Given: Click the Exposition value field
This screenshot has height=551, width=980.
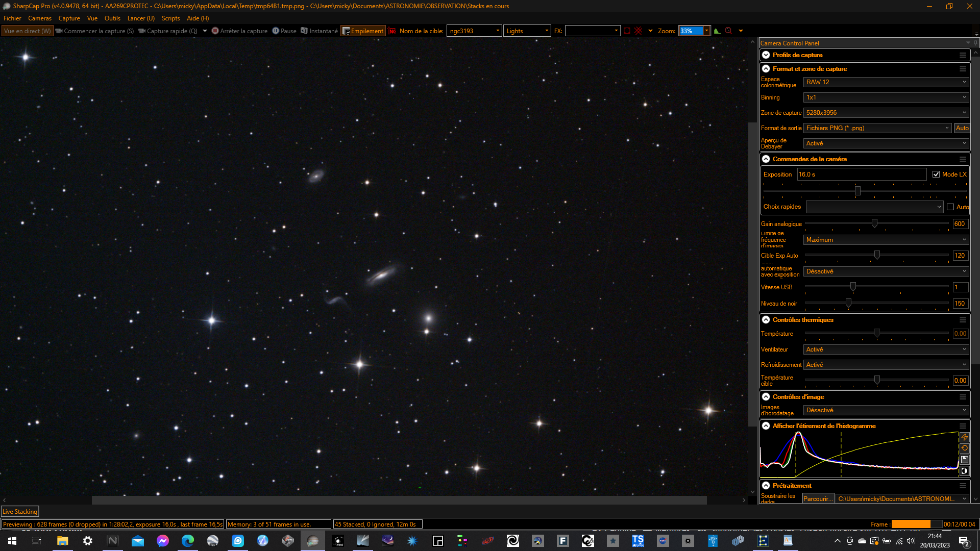Looking at the screenshot, I should 861,174.
